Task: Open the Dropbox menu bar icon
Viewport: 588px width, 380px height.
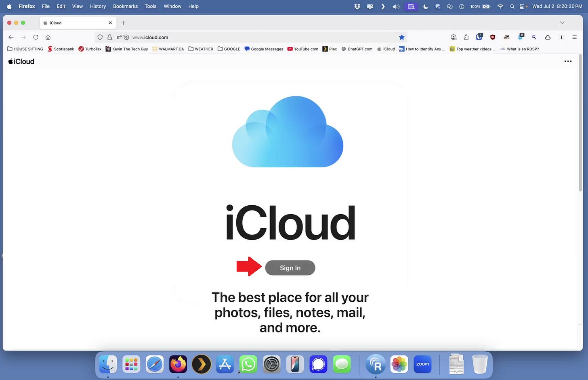Action: pyautogui.click(x=357, y=6)
